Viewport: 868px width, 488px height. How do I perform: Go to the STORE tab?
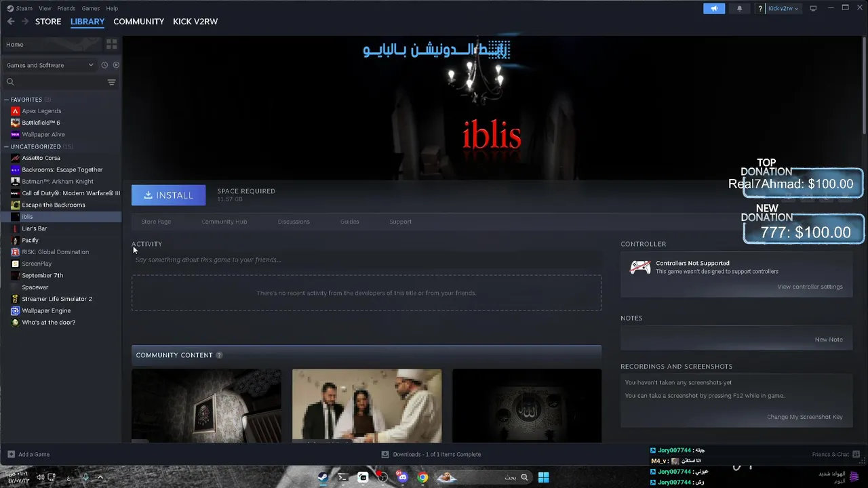pos(48,22)
